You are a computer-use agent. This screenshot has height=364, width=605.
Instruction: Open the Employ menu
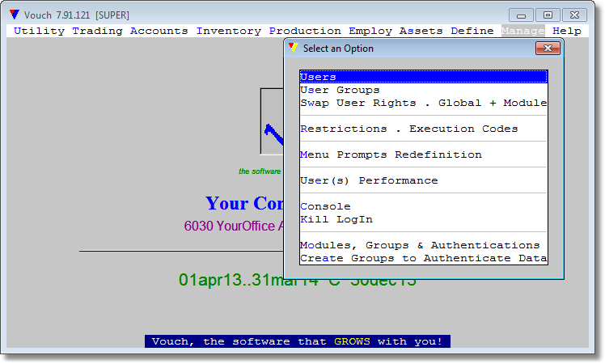(x=370, y=31)
